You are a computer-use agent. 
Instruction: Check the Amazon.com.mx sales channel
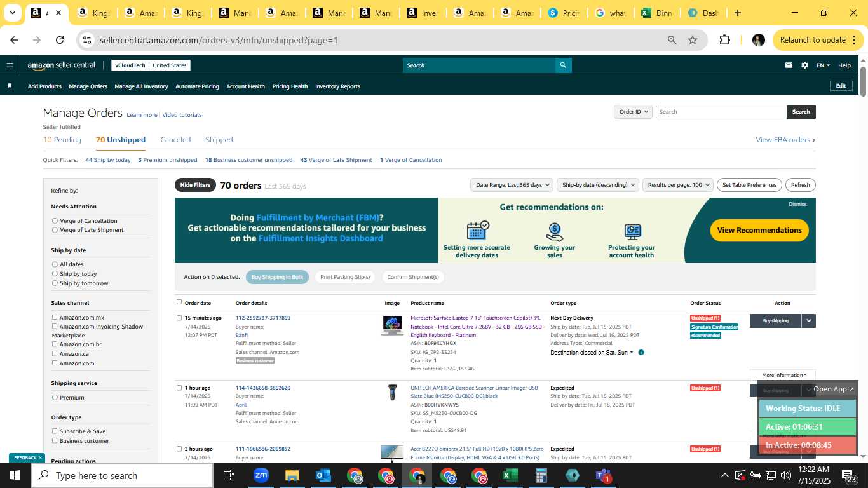[x=55, y=317]
